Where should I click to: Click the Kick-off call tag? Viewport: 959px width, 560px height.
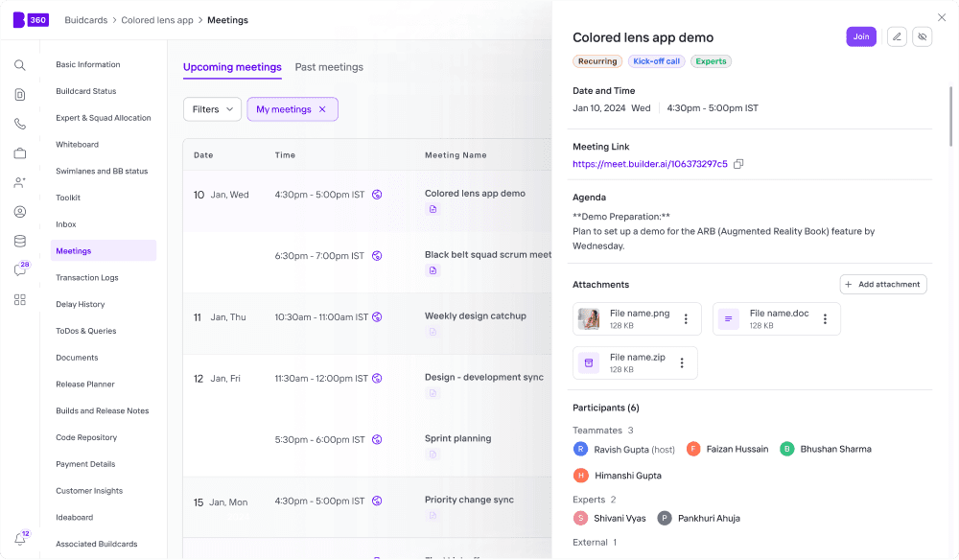[656, 61]
